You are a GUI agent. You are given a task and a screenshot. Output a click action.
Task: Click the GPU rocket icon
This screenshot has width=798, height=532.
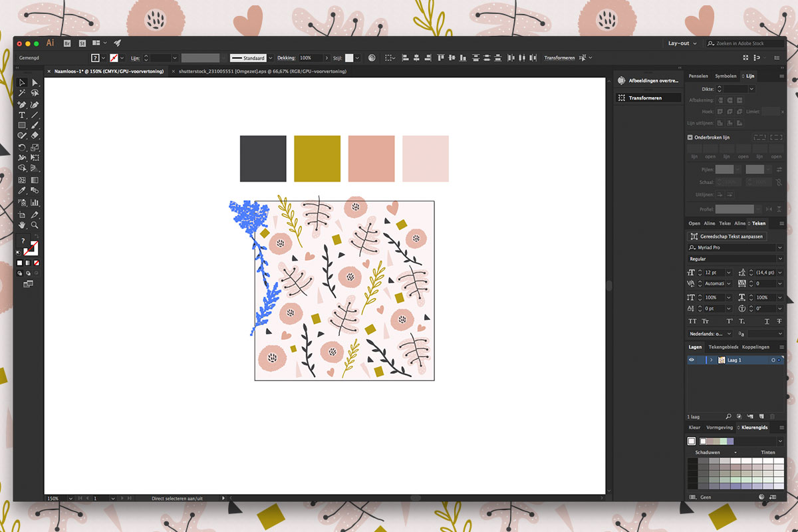pos(117,43)
